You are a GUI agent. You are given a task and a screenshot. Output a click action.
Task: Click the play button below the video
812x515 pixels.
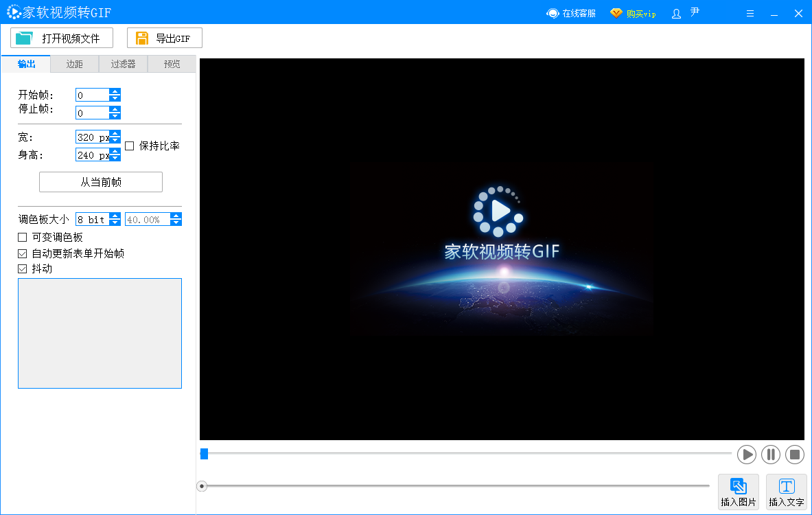tap(746, 454)
